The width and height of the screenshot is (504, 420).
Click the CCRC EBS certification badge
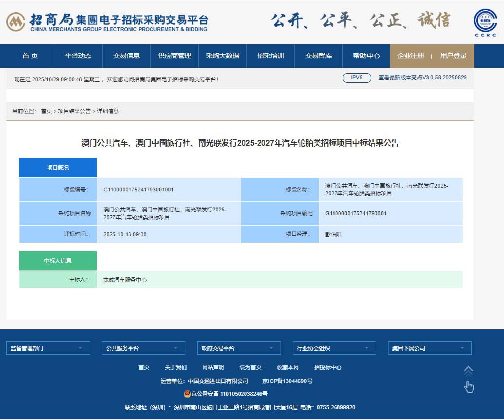pos(485,21)
